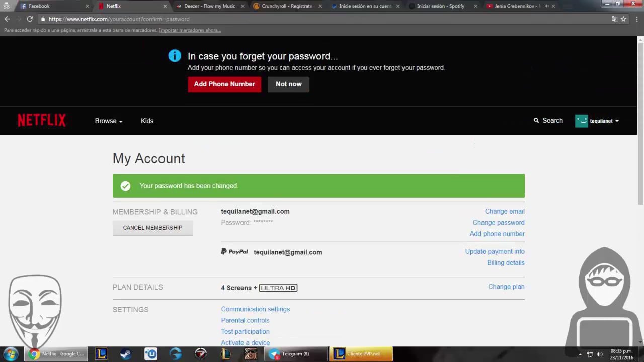644x362 pixels.
Task: Click the Change password link
Action: [x=499, y=222]
